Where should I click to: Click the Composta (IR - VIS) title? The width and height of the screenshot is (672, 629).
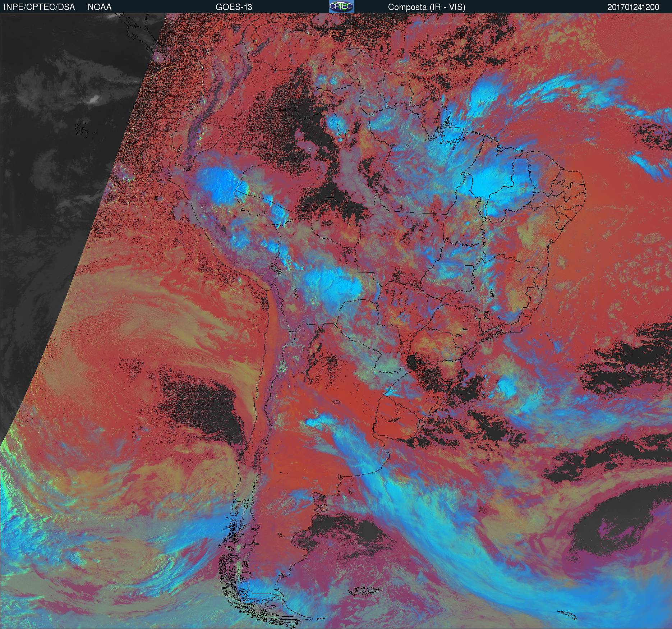[427, 7]
